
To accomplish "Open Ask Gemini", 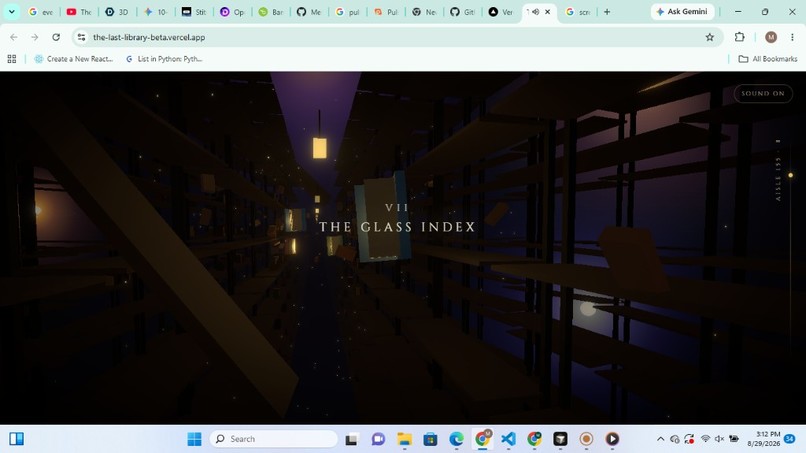I will [682, 11].
